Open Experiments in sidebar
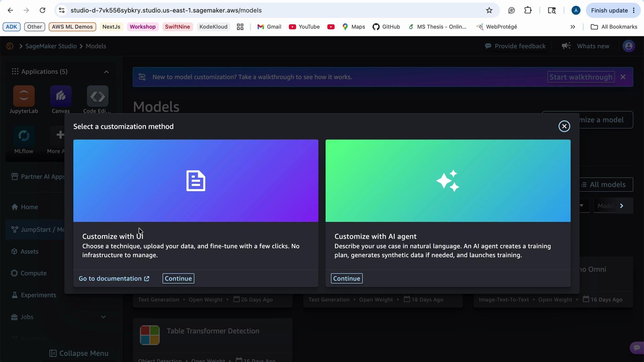 coord(34,295)
